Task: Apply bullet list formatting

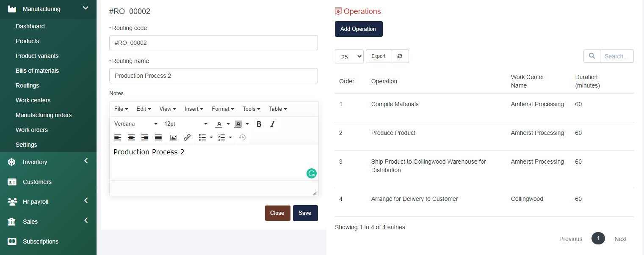Action: tap(202, 137)
